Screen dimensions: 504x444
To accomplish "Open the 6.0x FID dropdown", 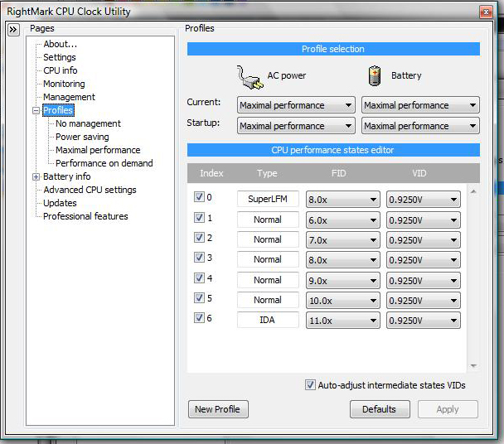I will click(343, 220).
